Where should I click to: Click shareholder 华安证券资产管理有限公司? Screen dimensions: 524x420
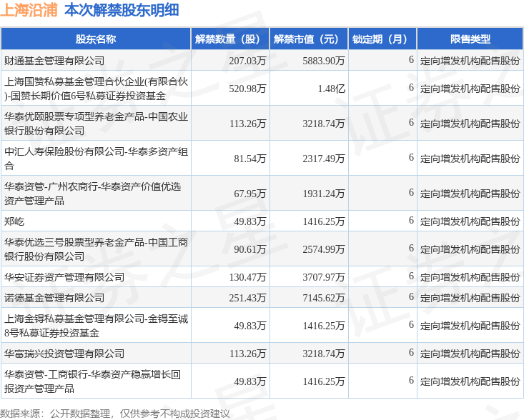coord(64,277)
